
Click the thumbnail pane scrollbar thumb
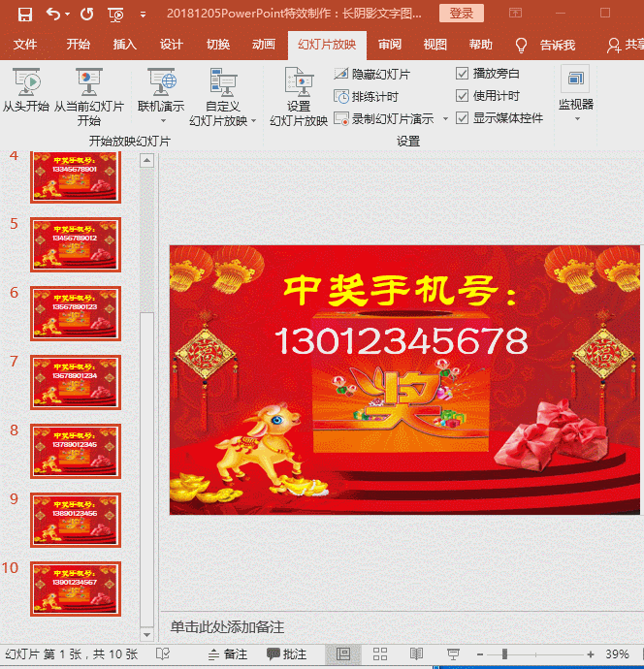click(146, 469)
